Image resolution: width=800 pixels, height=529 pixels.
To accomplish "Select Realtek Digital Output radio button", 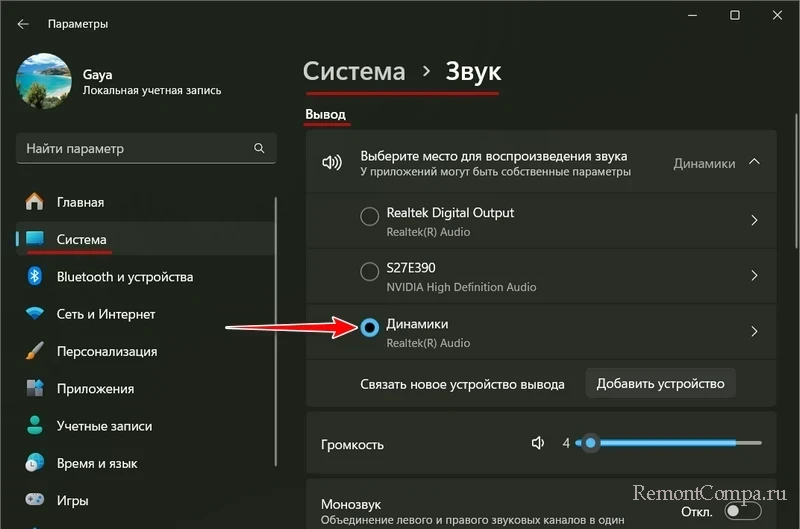I will click(369, 216).
